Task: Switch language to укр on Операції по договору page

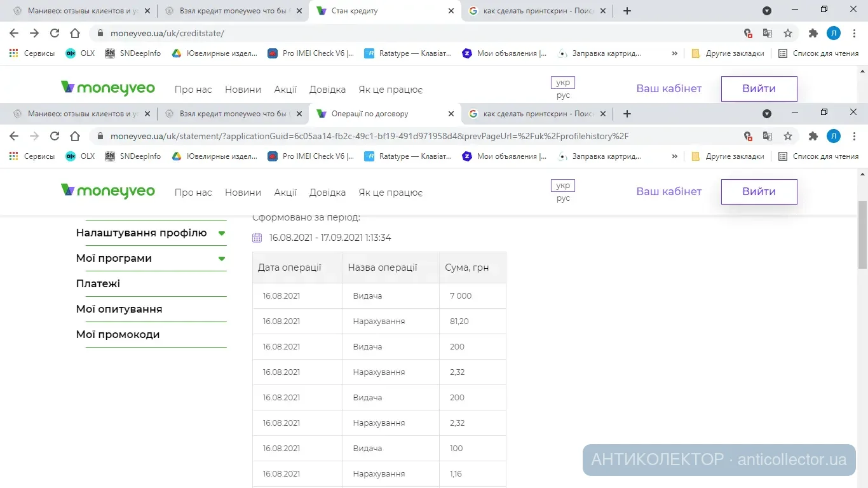Action: click(563, 186)
